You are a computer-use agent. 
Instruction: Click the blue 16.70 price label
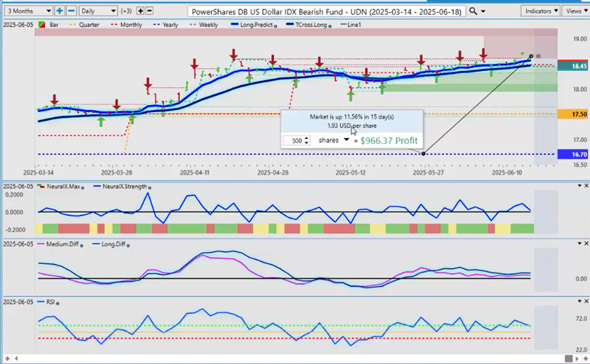click(x=572, y=154)
